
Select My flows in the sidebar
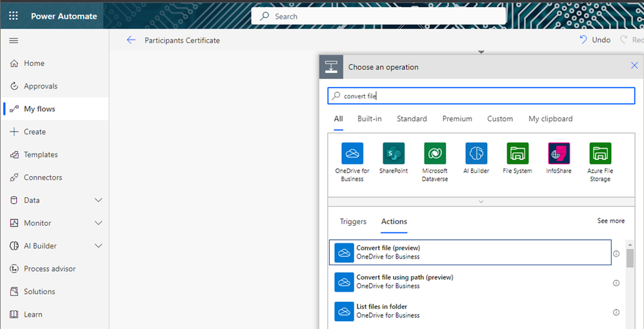(x=55, y=109)
